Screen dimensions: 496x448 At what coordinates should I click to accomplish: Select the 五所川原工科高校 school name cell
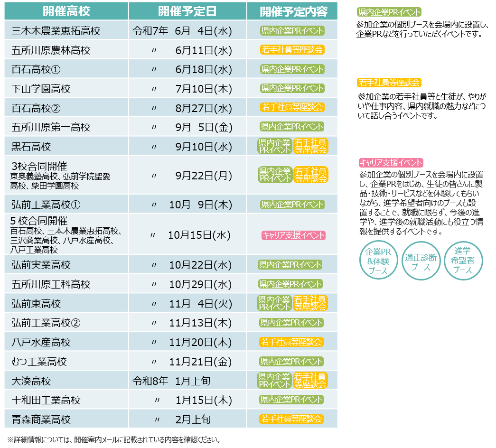(66, 284)
